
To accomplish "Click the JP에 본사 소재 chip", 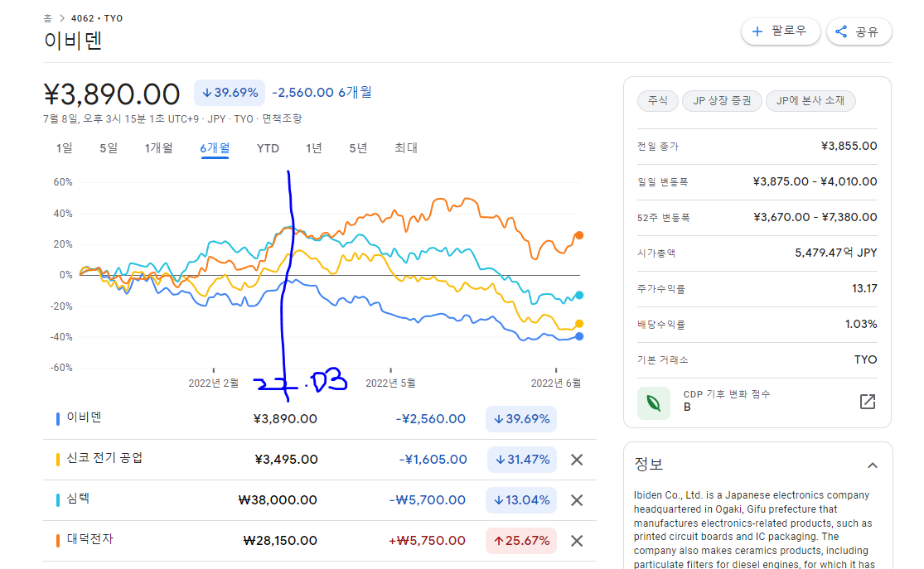I will [810, 101].
